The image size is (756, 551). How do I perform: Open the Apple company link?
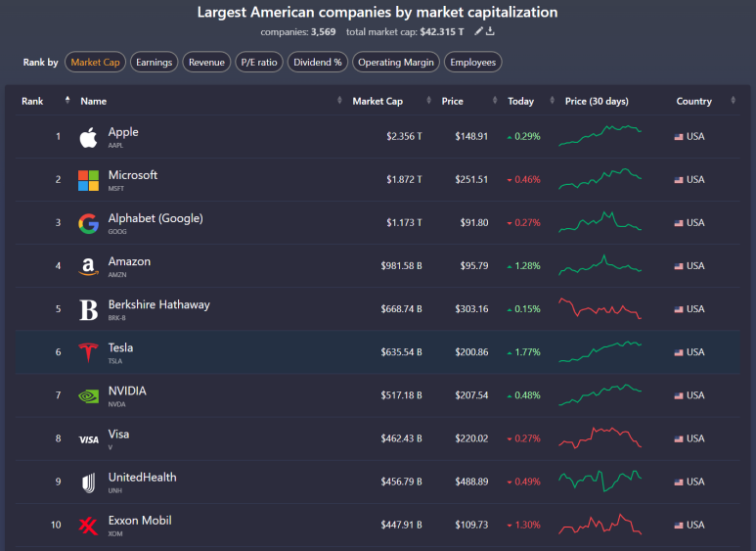(x=123, y=132)
